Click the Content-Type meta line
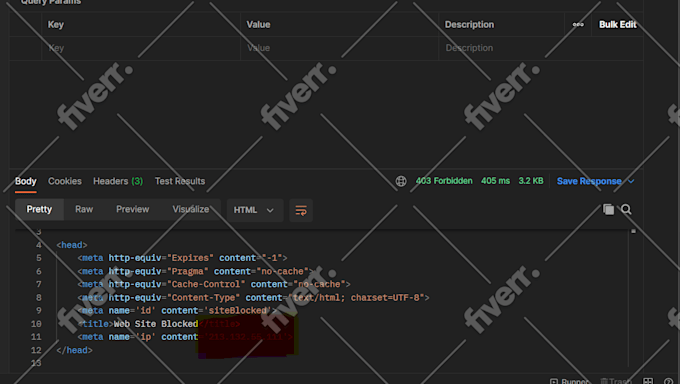 [x=253, y=298]
